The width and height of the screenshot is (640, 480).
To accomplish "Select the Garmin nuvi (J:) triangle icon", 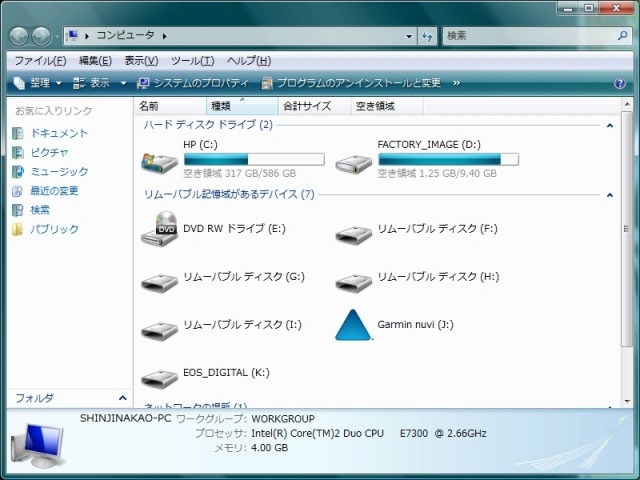I will coord(353,325).
